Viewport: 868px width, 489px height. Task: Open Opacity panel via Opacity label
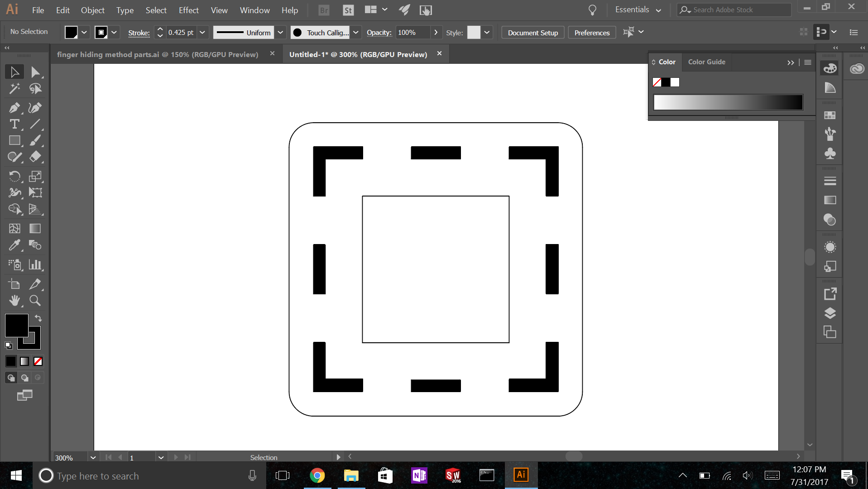379,33
